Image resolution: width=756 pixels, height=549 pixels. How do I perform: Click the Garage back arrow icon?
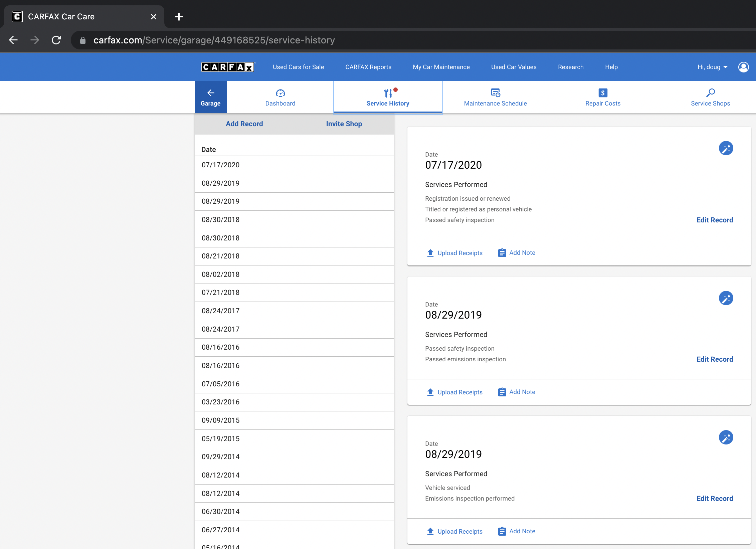coord(211,93)
